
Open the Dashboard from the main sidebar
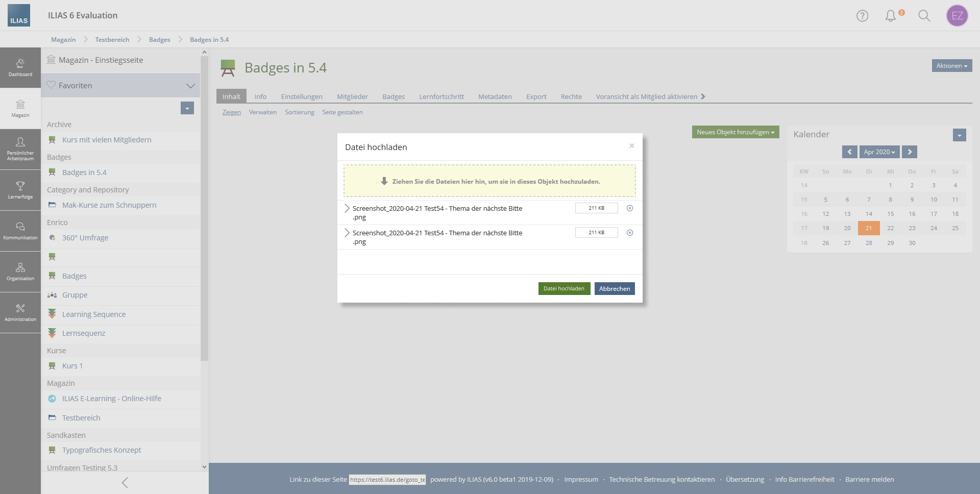20,68
